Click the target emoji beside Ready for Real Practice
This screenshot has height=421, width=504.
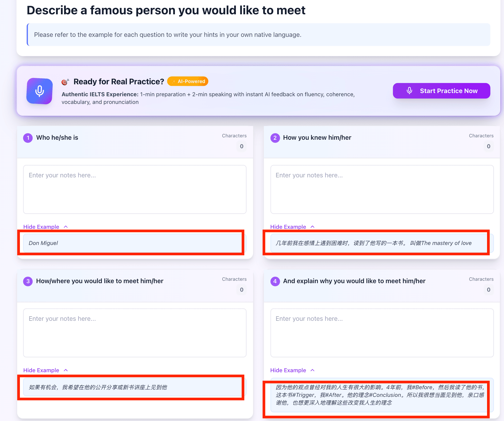pos(65,82)
